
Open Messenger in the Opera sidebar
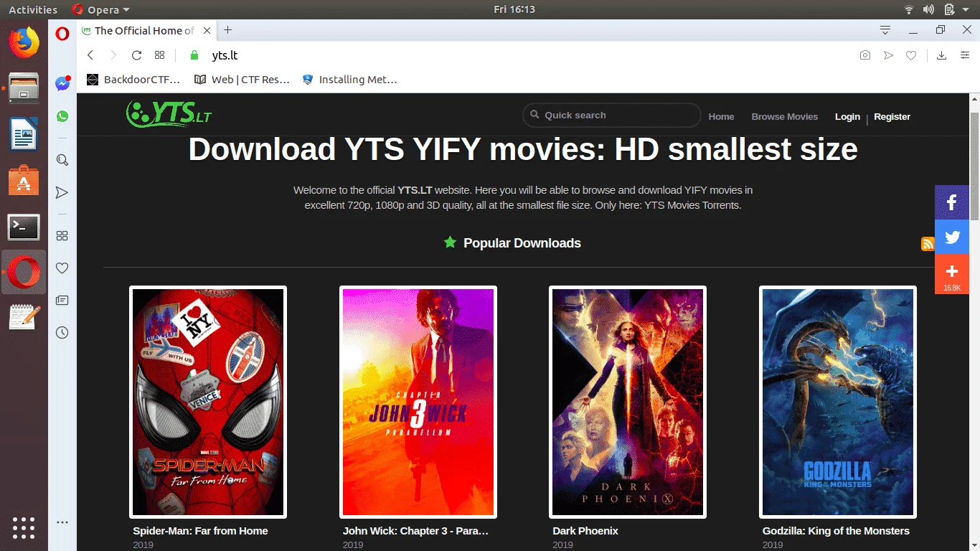coord(62,83)
